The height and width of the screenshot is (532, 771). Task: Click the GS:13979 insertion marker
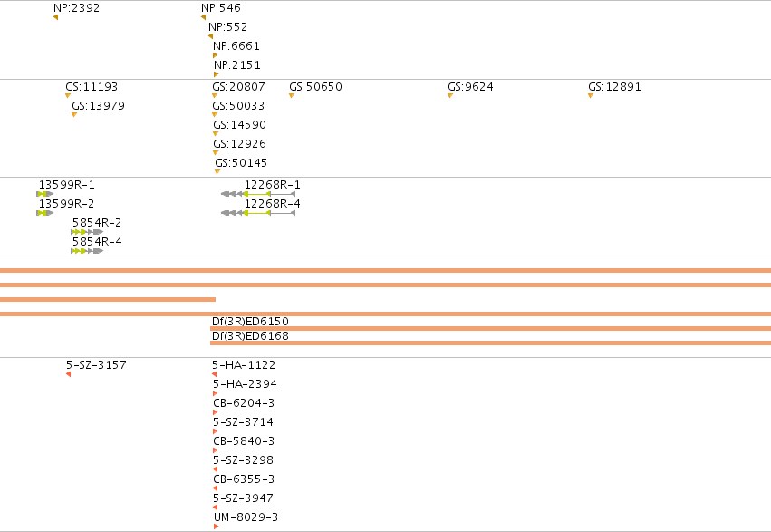pos(74,114)
